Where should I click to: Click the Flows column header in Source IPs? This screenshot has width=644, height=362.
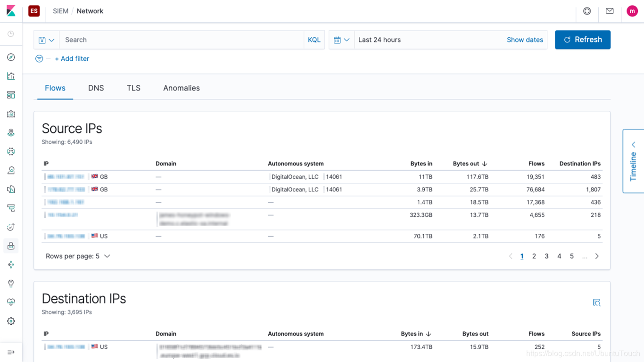(537, 164)
